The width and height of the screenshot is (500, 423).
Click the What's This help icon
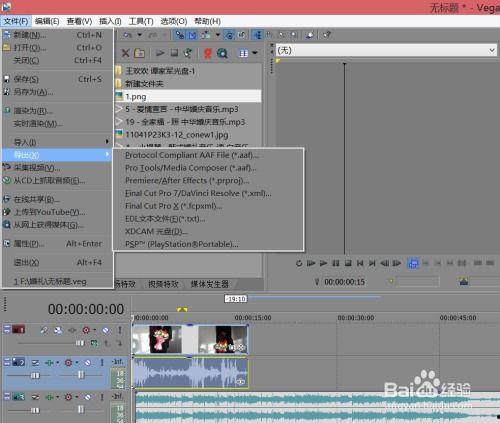[x=327, y=35]
